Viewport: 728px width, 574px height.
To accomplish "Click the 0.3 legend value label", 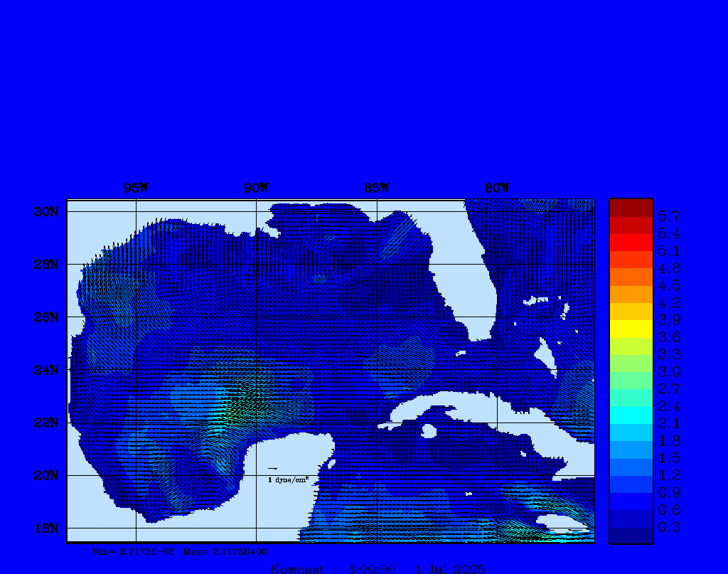I will tap(669, 527).
